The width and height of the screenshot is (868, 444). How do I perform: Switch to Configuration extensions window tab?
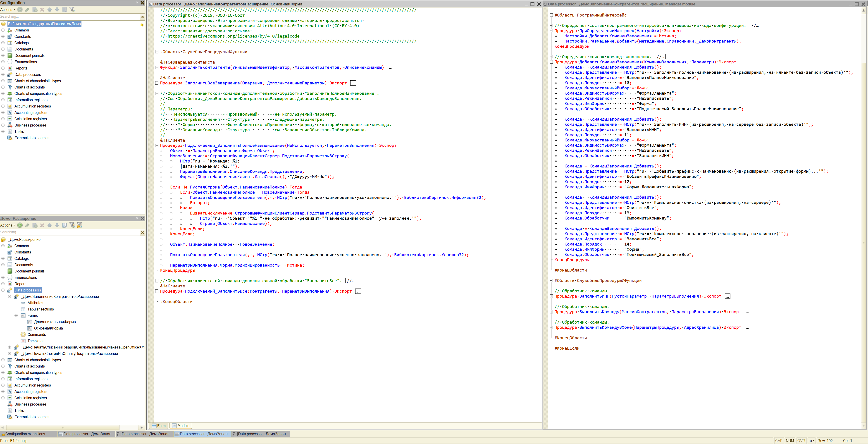[x=25, y=434]
